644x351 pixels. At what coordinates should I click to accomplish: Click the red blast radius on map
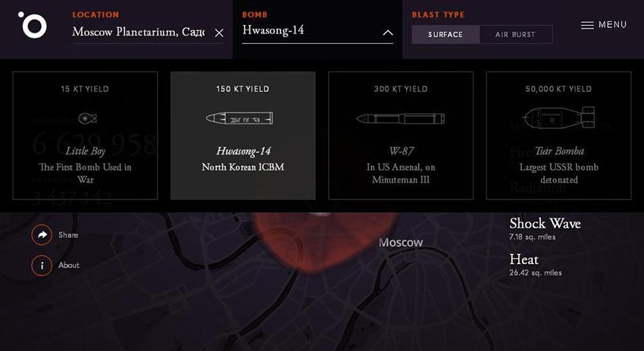pos(324,243)
